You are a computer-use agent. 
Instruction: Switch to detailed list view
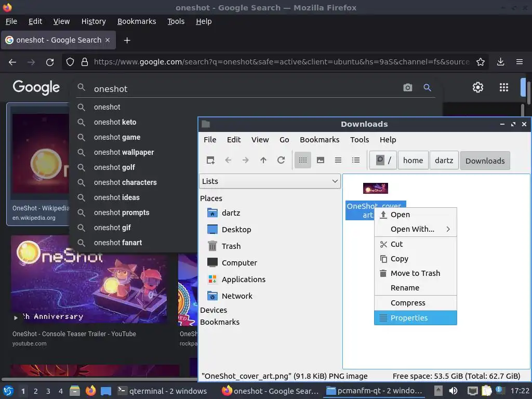[355, 160]
